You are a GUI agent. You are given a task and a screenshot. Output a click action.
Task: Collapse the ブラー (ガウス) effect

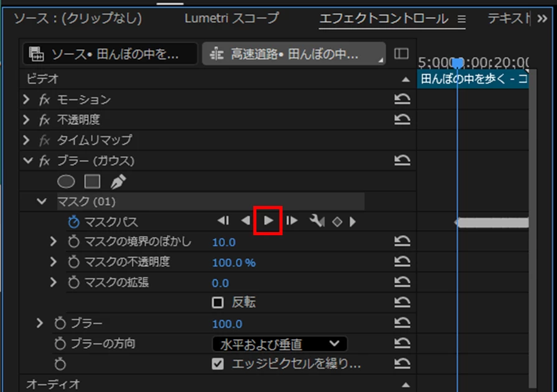(27, 161)
